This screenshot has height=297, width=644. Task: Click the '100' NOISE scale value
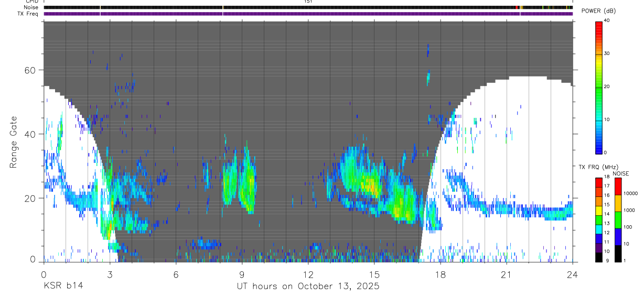tap(627, 226)
